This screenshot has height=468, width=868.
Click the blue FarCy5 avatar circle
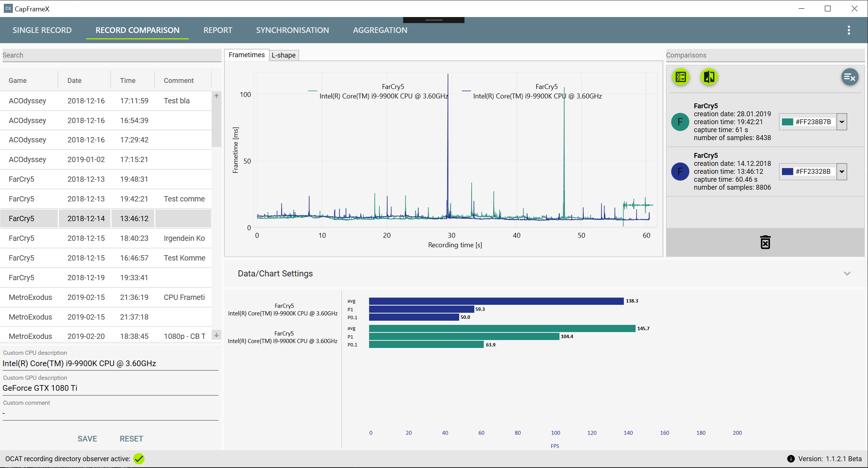point(680,172)
